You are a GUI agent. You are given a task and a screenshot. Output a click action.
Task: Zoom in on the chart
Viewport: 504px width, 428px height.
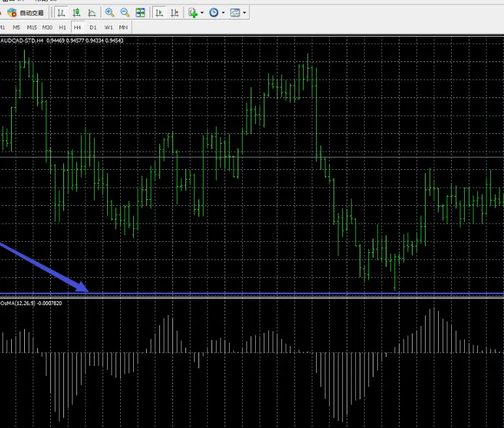110,12
